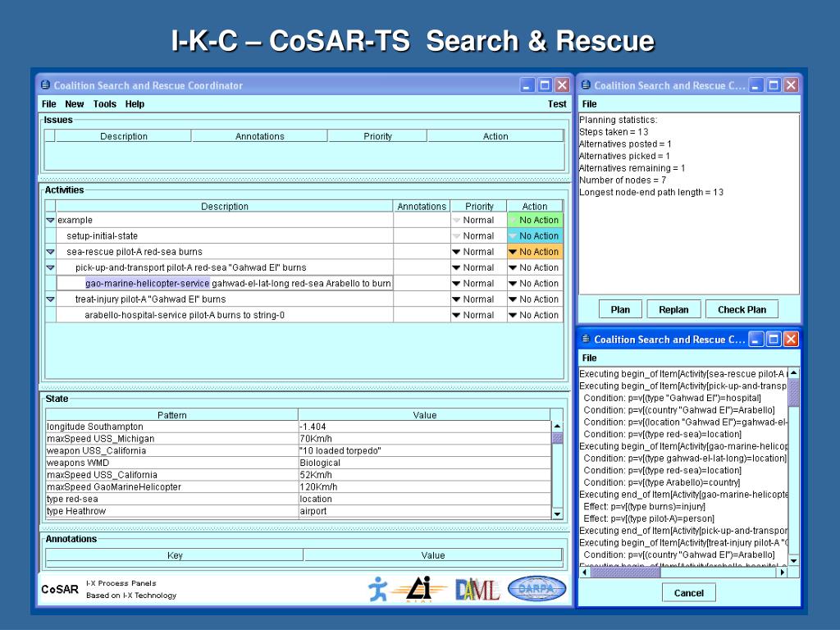Open the New menu
This screenshot has width=840, height=630.
pos(75,104)
